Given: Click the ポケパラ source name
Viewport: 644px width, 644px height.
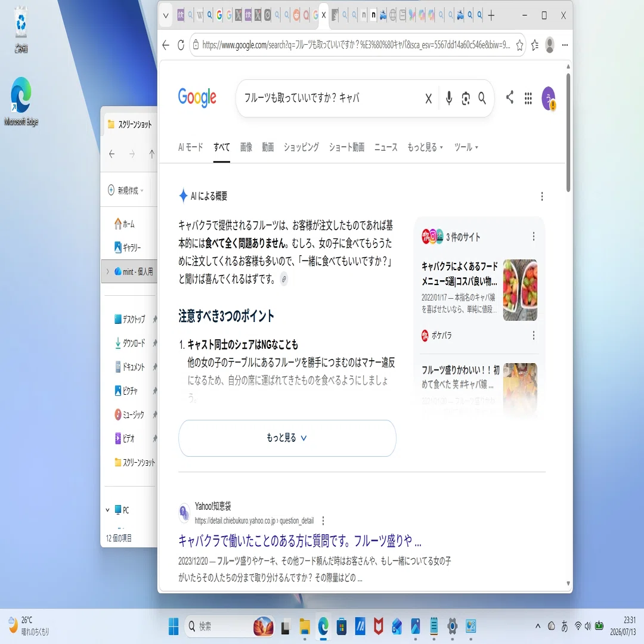Looking at the screenshot, I should click(x=441, y=335).
